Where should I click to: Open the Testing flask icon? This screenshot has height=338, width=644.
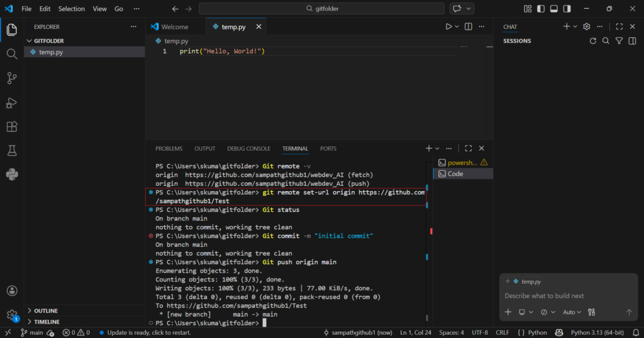point(11,150)
